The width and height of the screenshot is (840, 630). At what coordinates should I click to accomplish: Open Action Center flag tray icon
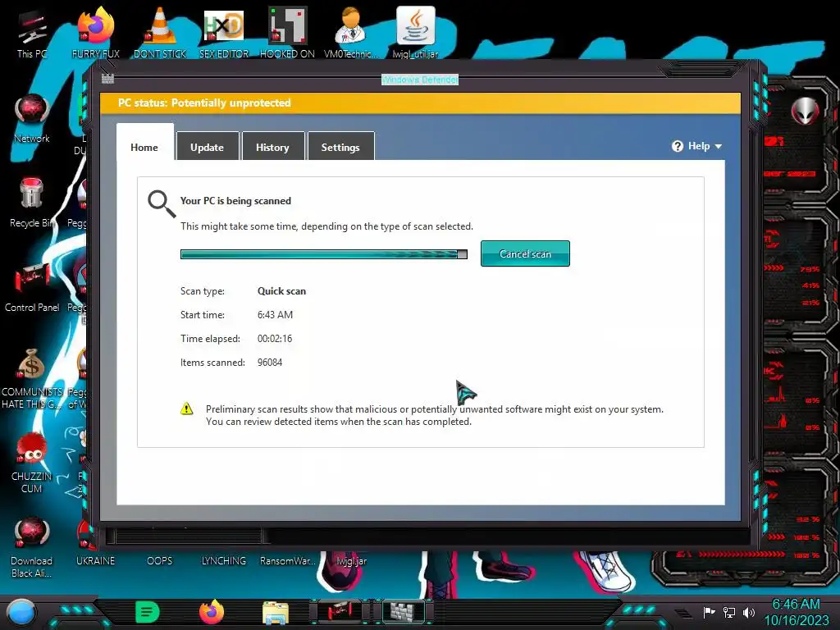tap(709, 612)
